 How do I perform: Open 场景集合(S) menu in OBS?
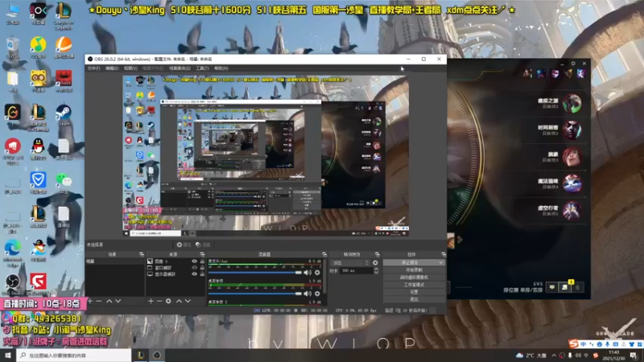point(180,68)
